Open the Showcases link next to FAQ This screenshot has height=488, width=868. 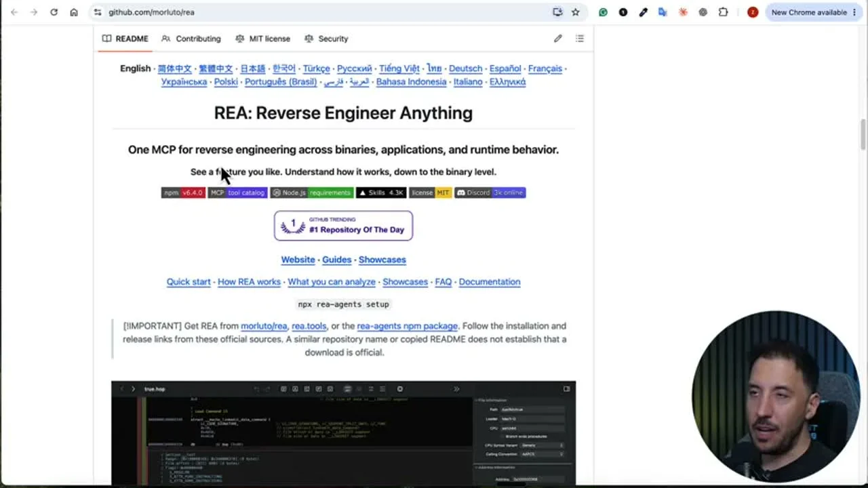point(406,282)
